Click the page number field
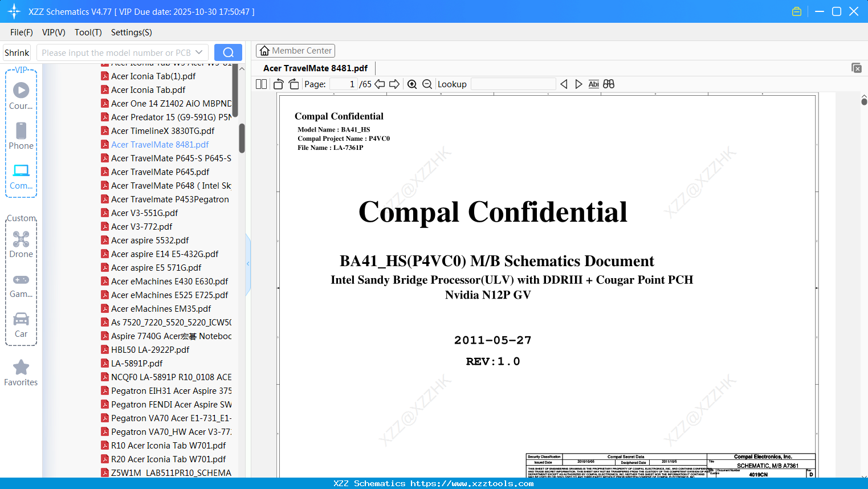Viewport: 868px width, 489px height. coord(343,84)
